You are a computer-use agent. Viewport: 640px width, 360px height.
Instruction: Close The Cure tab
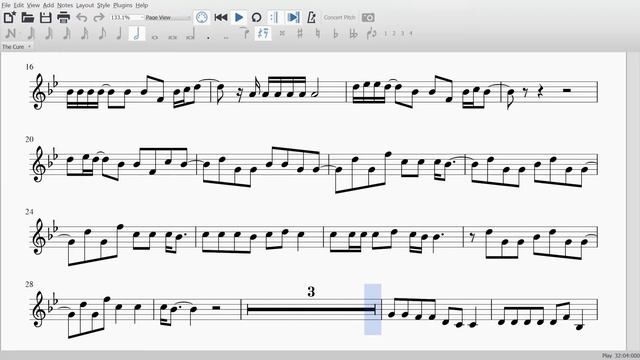(x=29, y=47)
